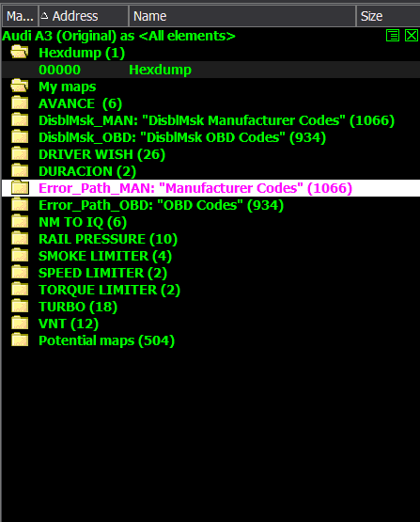Select the RAIL PRESSURE (10) item
The width and height of the screenshot is (420, 522).
108,239
